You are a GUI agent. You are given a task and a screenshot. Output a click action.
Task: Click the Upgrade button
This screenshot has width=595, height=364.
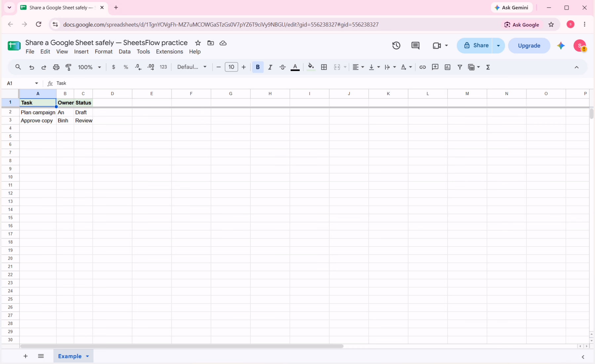[x=529, y=46]
